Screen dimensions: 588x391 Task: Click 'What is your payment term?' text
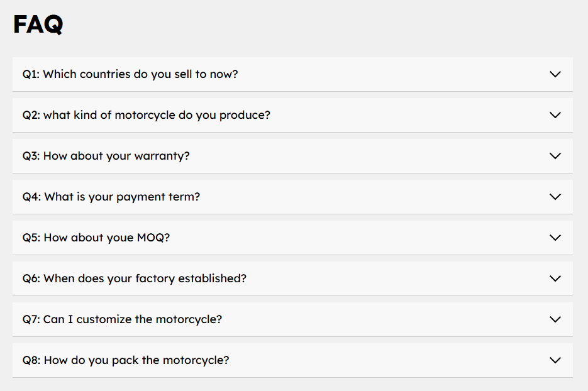(122, 197)
